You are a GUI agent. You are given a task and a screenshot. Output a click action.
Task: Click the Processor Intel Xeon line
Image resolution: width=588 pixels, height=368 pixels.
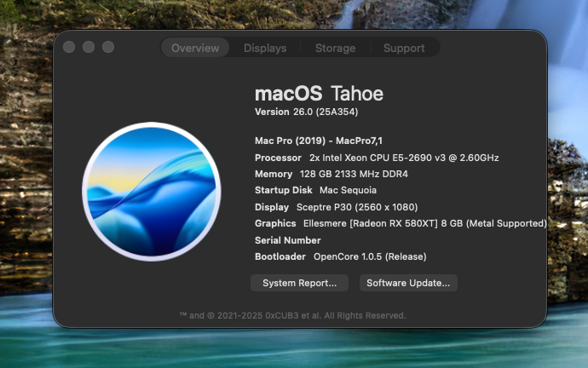377,158
